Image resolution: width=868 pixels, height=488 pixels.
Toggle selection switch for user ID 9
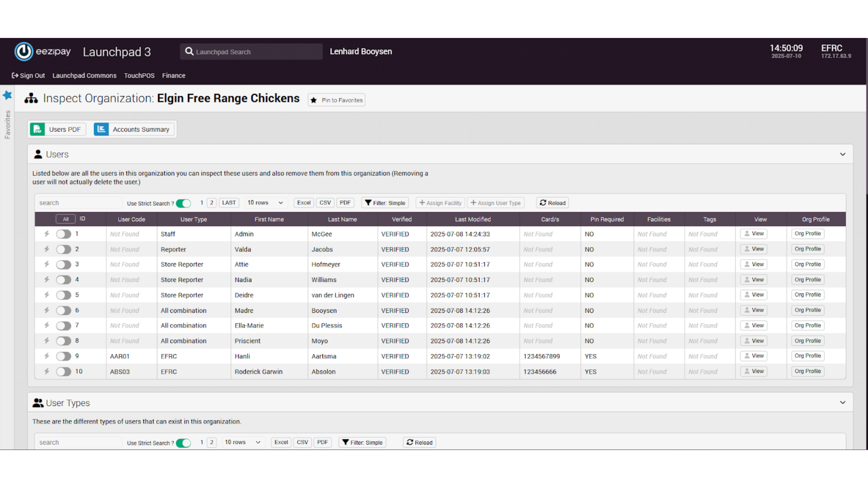(x=64, y=357)
